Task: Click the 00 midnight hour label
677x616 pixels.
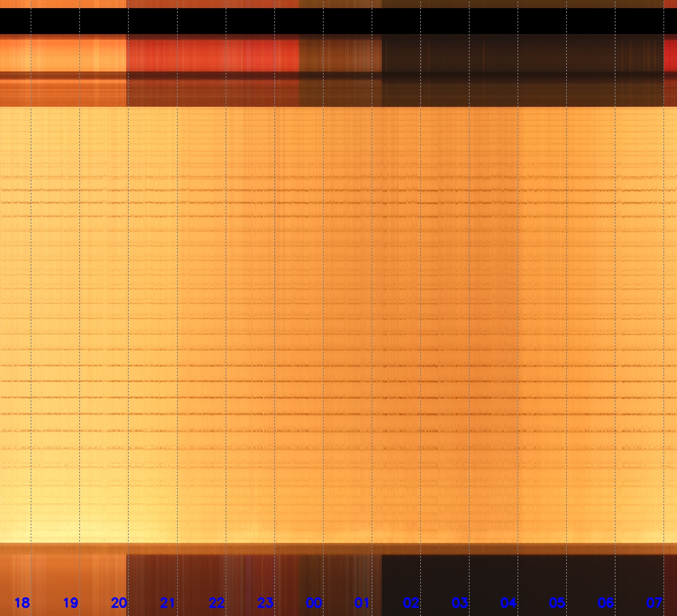Action: (x=314, y=603)
